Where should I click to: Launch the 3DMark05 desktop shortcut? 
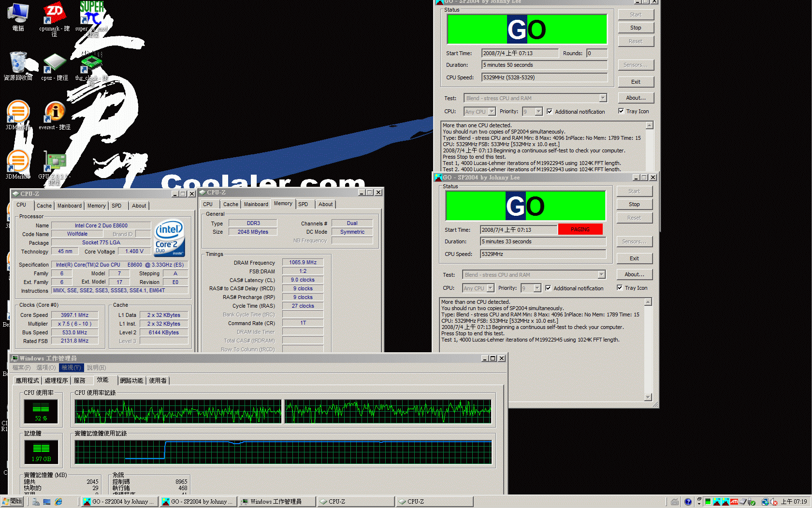tap(18, 164)
